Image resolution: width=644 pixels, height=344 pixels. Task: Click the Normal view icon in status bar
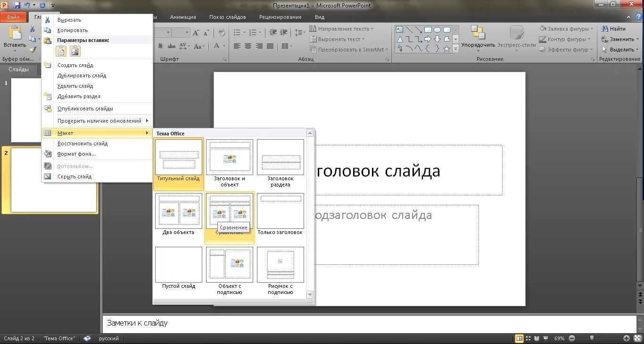coord(519,338)
